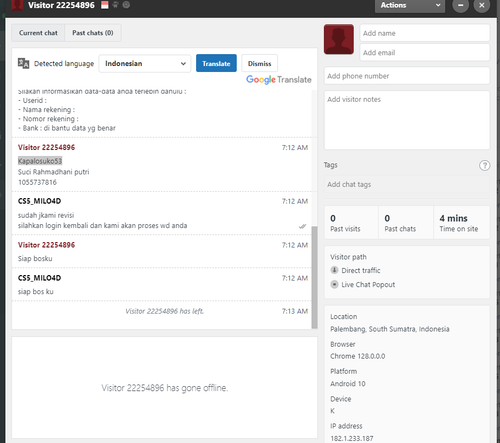Click the Live Chat Popout path icon
The width and height of the screenshot is (500, 443).
(x=334, y=284)
